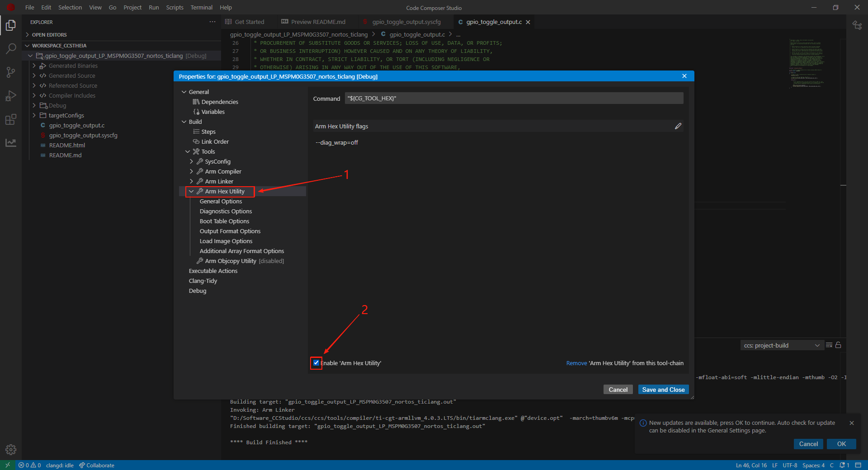Screen dimensions: 868x470
Task: Open the Terminal menu
Action: coord(202,7)
